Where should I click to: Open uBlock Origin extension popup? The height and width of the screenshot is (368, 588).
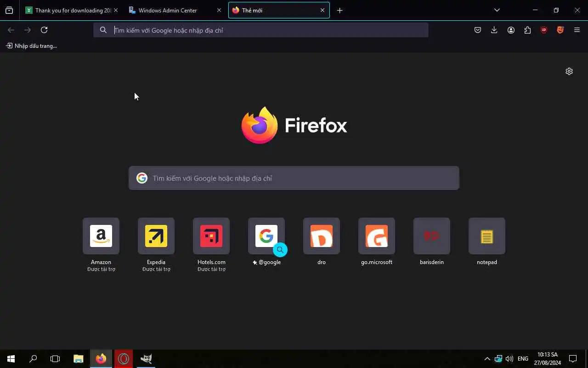[x=544, y=30]
